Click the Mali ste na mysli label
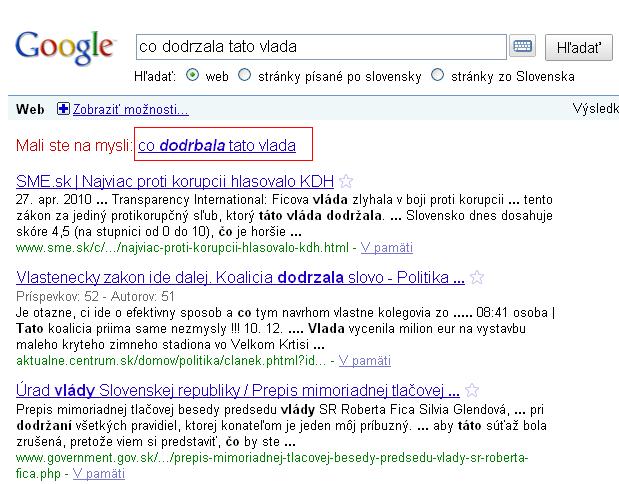Image resolution: width=619 pixels, height=484 pixels. [x=74, y=146]
